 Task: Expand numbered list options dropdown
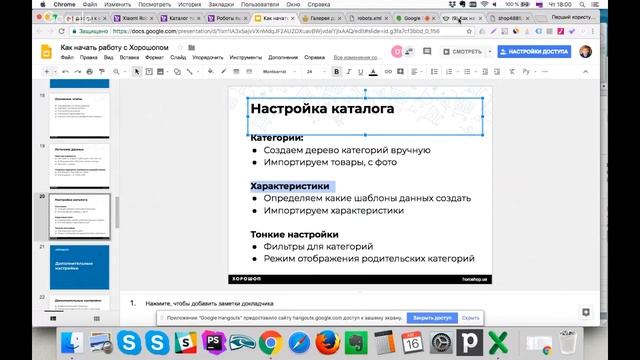(x=458, y=72)
